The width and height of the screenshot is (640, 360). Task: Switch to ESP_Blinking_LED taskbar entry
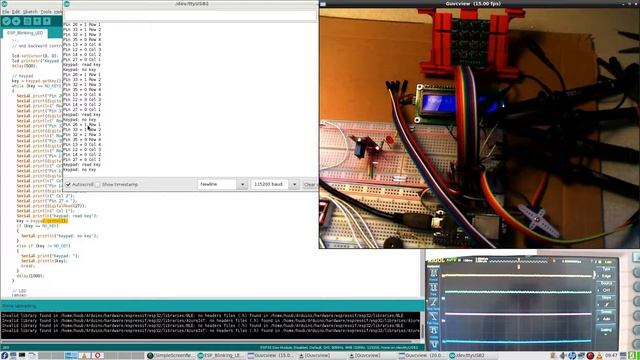(222, 356)
